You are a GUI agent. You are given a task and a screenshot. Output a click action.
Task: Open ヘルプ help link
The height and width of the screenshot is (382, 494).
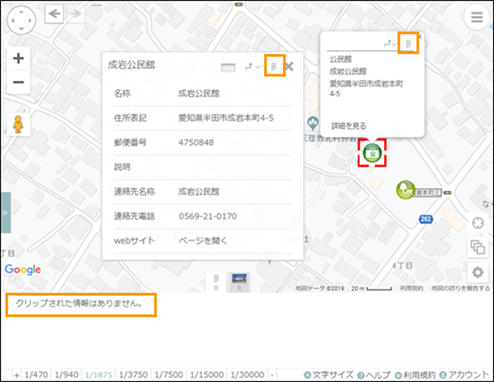(x=375, y=375)
